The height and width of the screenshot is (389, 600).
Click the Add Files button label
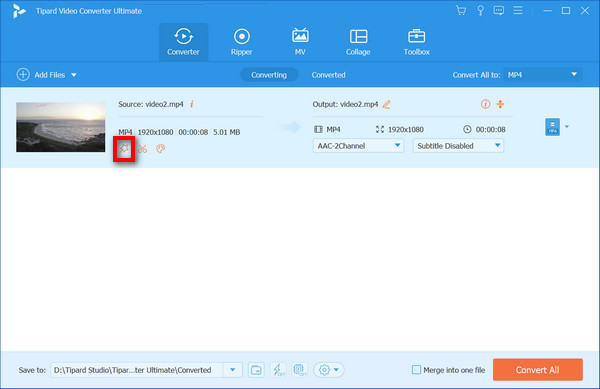pyautogui.click(x=50, y=75)
